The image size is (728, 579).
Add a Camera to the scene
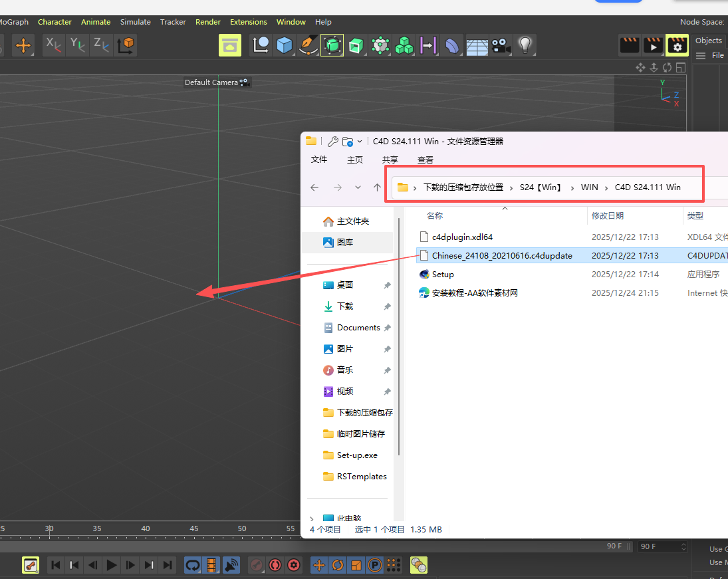tap(501, 45)
